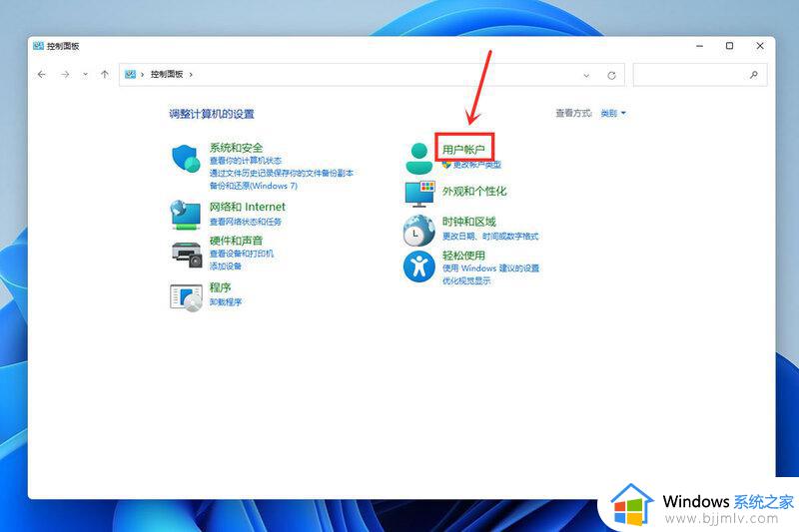Open the recent locations dropdown arrow
The width and height of the screenshot is (799, 532).
click(85, 74)
